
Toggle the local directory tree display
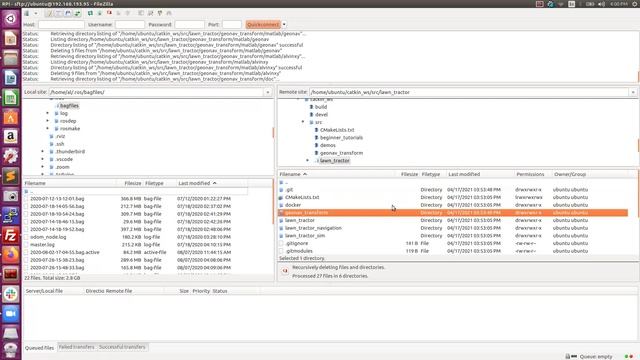(58, 13)
